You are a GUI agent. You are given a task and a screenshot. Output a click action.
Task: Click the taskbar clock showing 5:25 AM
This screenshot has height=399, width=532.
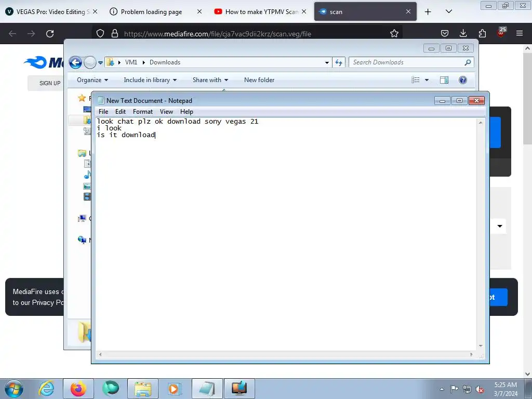[506, 389]
